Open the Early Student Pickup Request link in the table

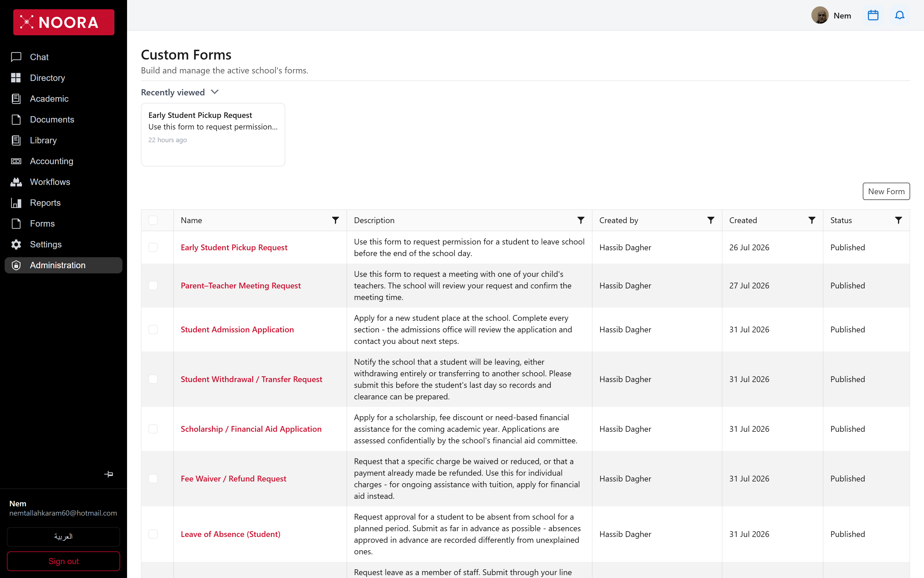coord(234,247)
